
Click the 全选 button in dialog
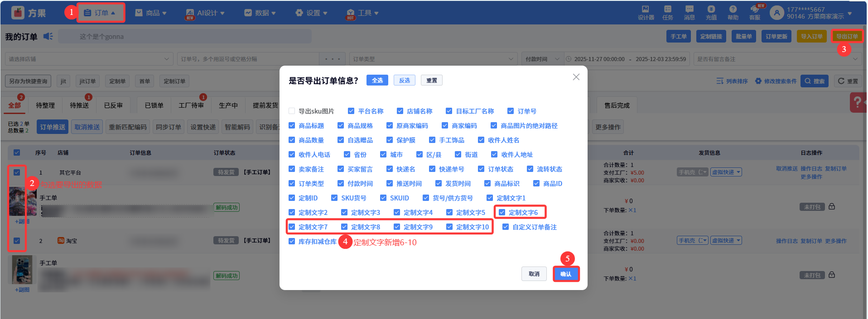point(377,80)
